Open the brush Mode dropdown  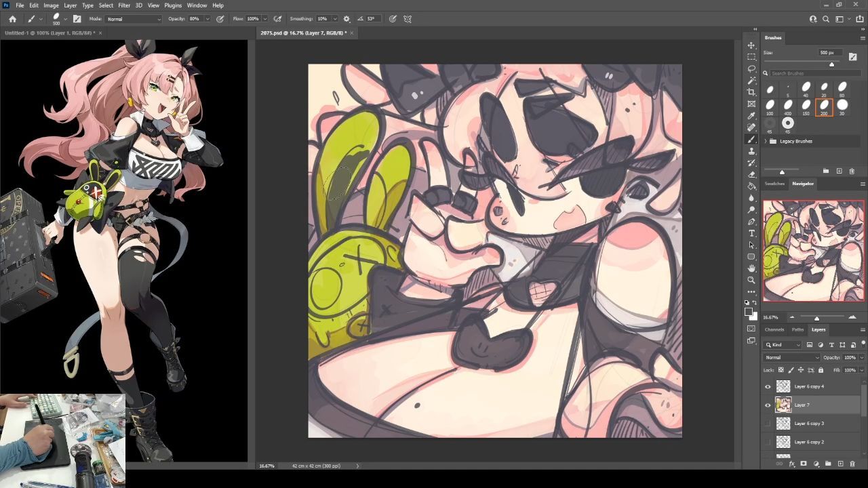click(134, 19)
